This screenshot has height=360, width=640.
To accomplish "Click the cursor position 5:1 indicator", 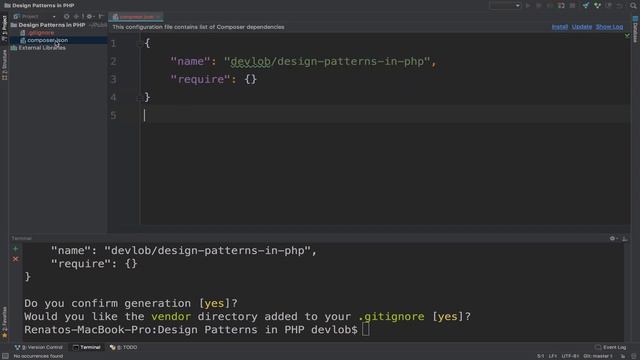I will click(540, 356).
